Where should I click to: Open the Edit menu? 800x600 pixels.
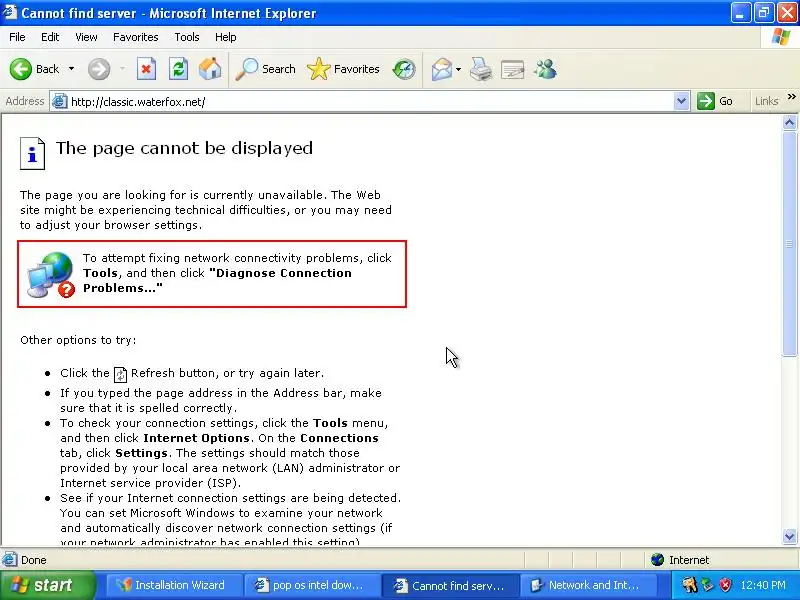click(50, 37)
